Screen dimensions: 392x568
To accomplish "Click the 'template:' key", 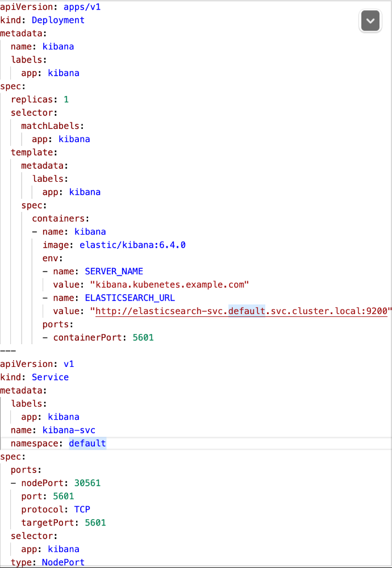I will 35,152.
